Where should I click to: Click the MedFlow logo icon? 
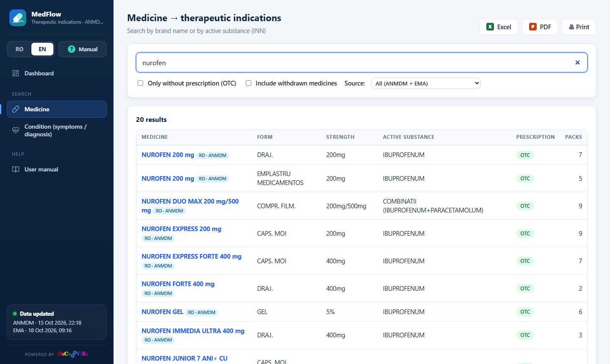pos(18,18)
